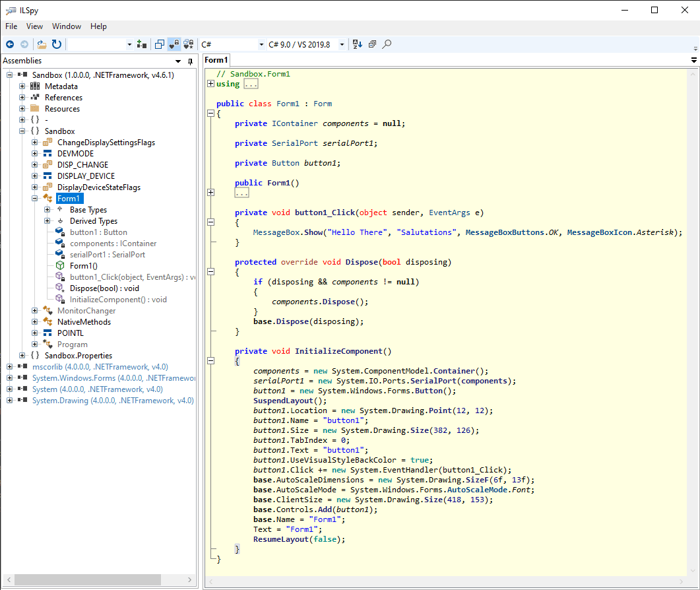Open an assembly with the folder icon
700x590 pixels.
click(x=41, y=44)
